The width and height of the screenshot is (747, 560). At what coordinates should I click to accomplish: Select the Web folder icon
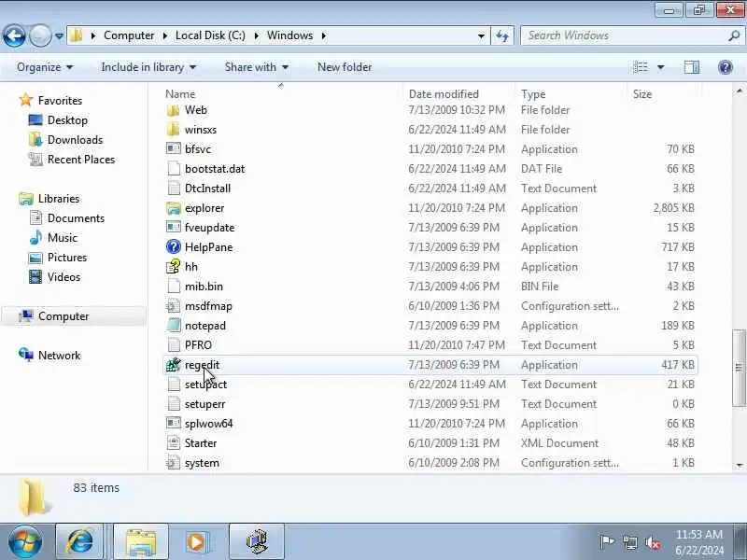[174, 110]
